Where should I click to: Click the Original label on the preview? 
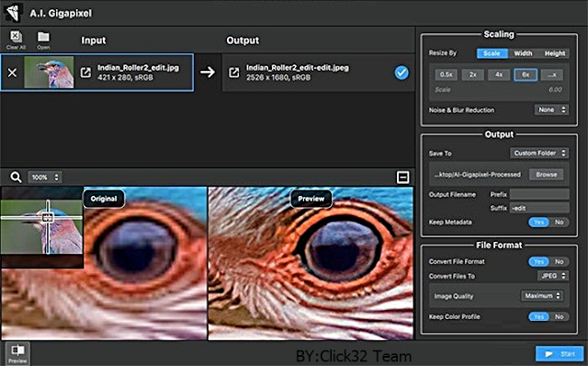pos(104,199)
